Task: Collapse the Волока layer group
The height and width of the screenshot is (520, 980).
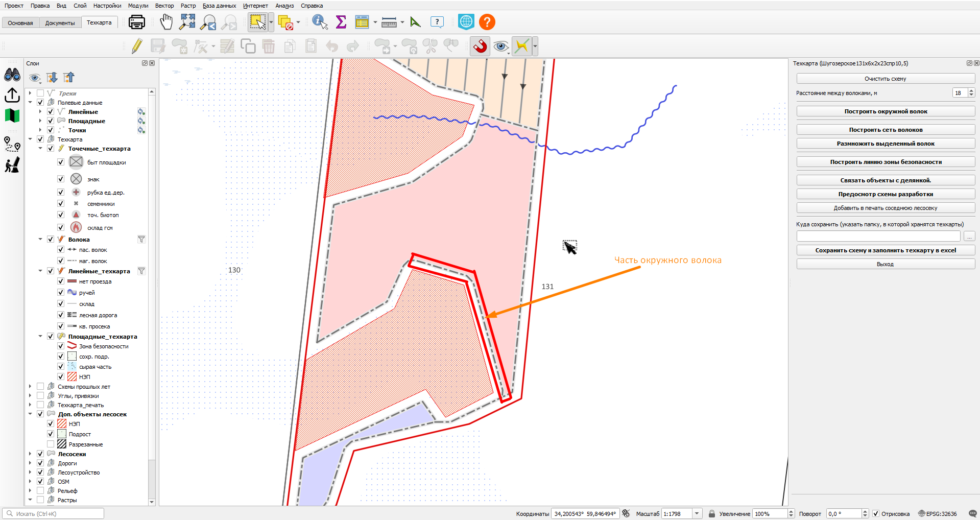Action: click(x=40, y=240)
